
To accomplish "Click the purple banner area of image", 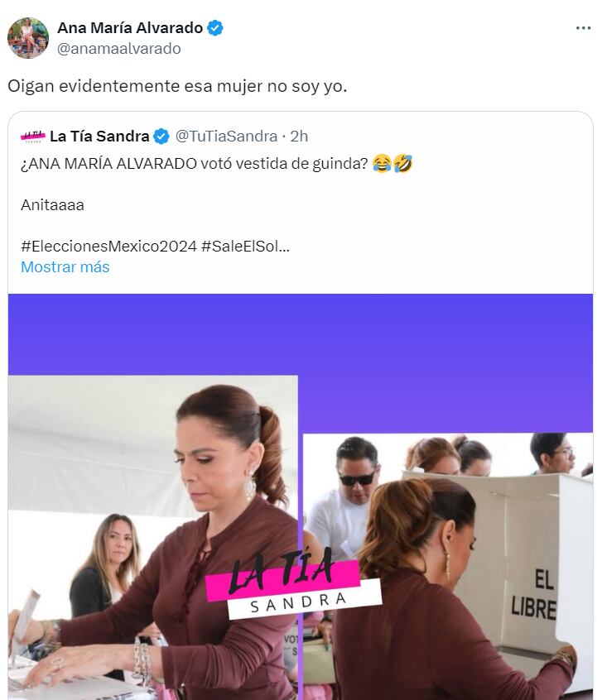I will 301,334.
